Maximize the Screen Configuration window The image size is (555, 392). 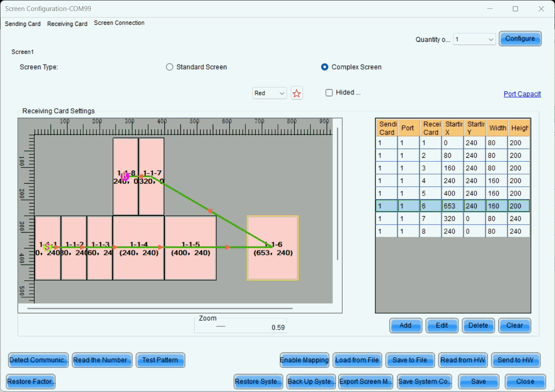click(x=515, y=9)
